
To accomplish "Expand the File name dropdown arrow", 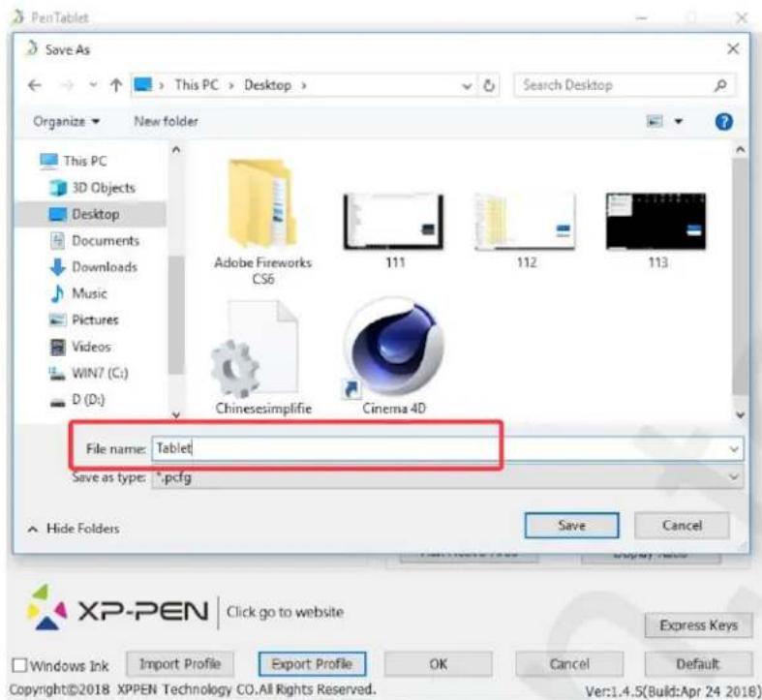I will (734, 448).
